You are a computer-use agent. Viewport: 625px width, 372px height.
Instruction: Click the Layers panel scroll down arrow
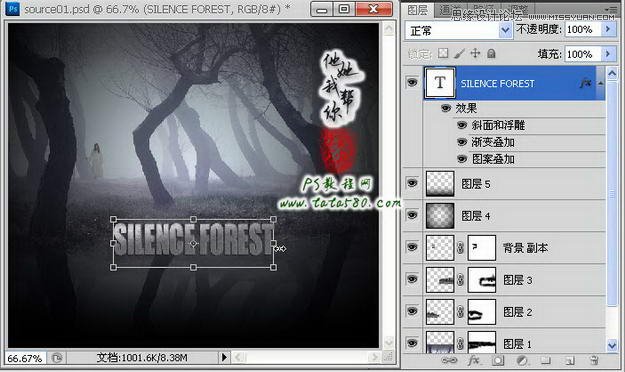612,345
